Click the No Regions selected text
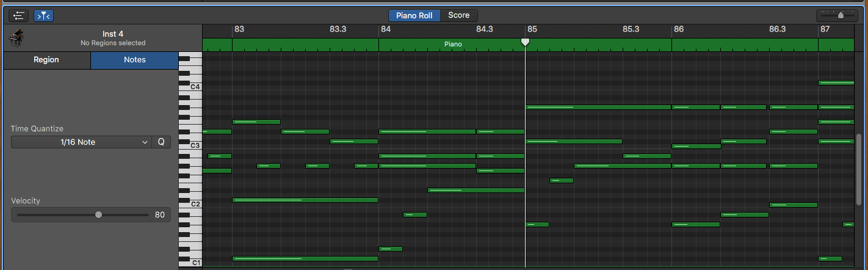The image size is (868, 270). [113, 43]
